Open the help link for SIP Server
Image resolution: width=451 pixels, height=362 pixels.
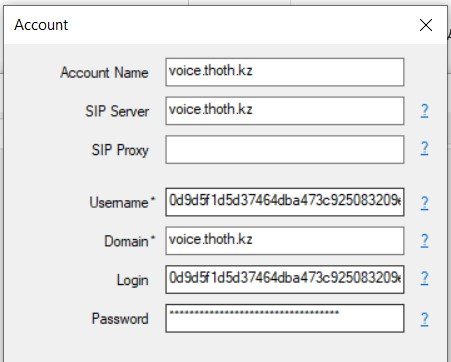(x=424, y=111)
